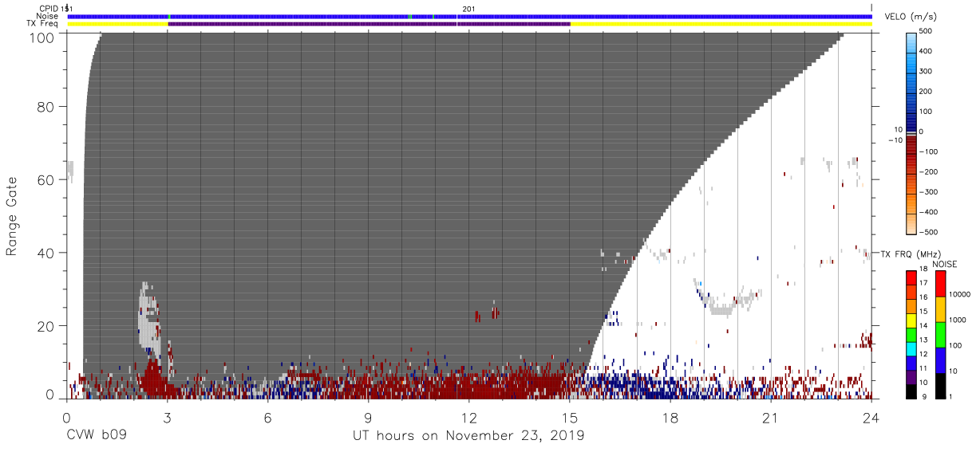Image resolution: width=980 pixels, height=452 pixels.
Task: Pick the yellow-orange swatch on NOISE scale
Action: point(940,309)
